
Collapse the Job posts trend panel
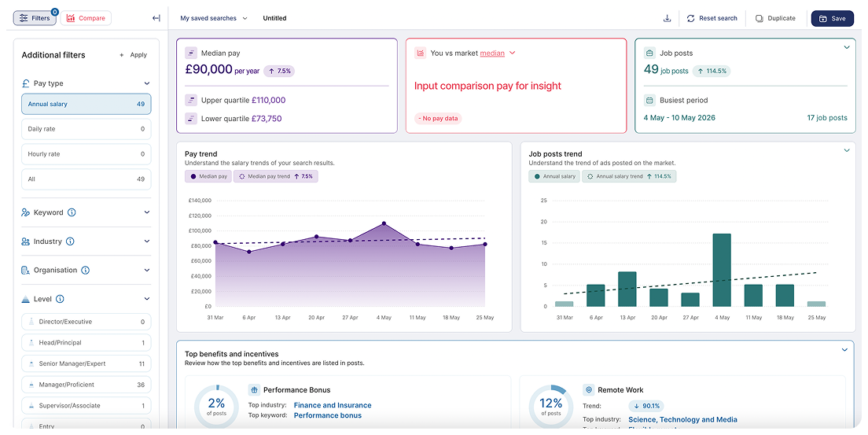847,150
